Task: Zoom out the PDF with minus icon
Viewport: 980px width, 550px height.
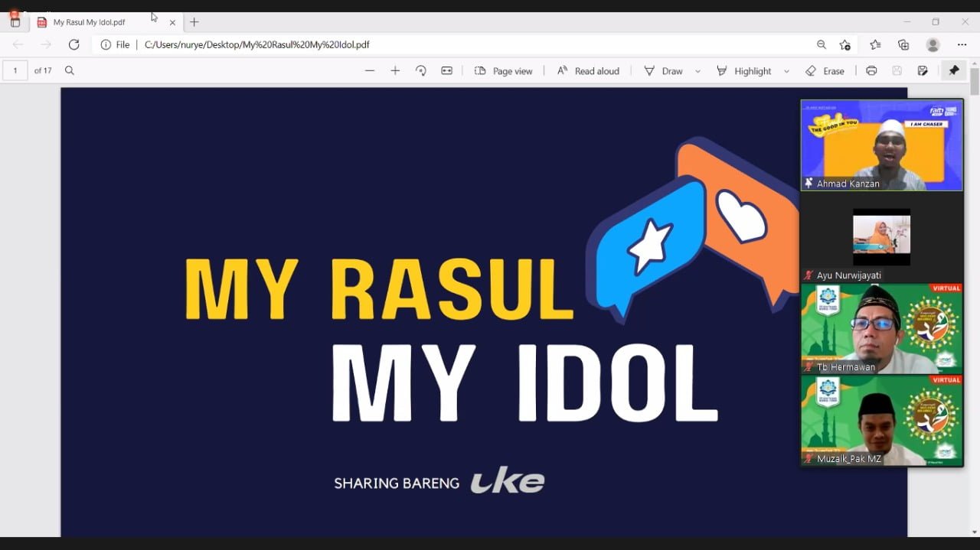Action: point(370,70)
